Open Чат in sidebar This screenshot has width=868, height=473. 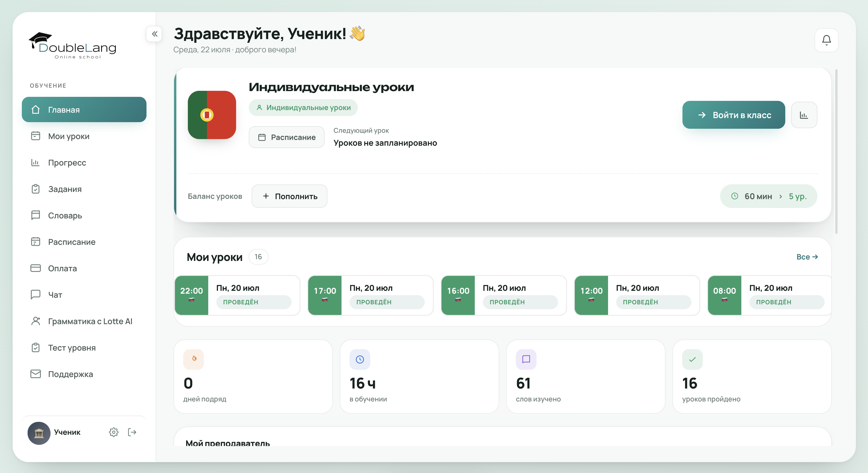[x=84, y=294]
